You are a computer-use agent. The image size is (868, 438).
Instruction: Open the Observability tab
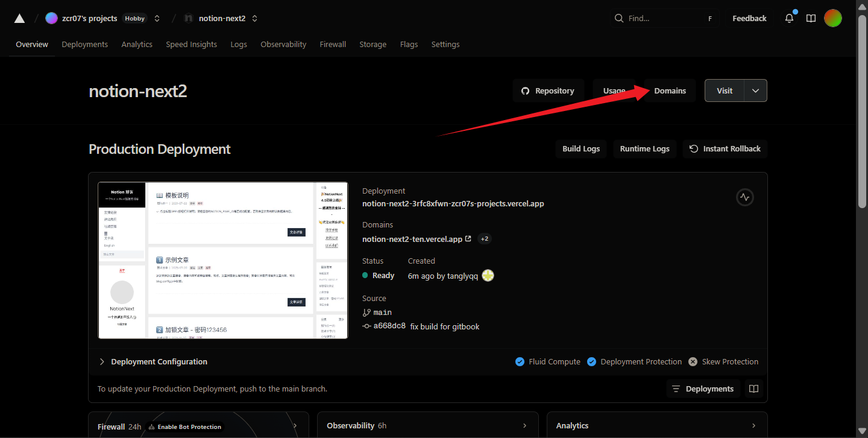283,44
